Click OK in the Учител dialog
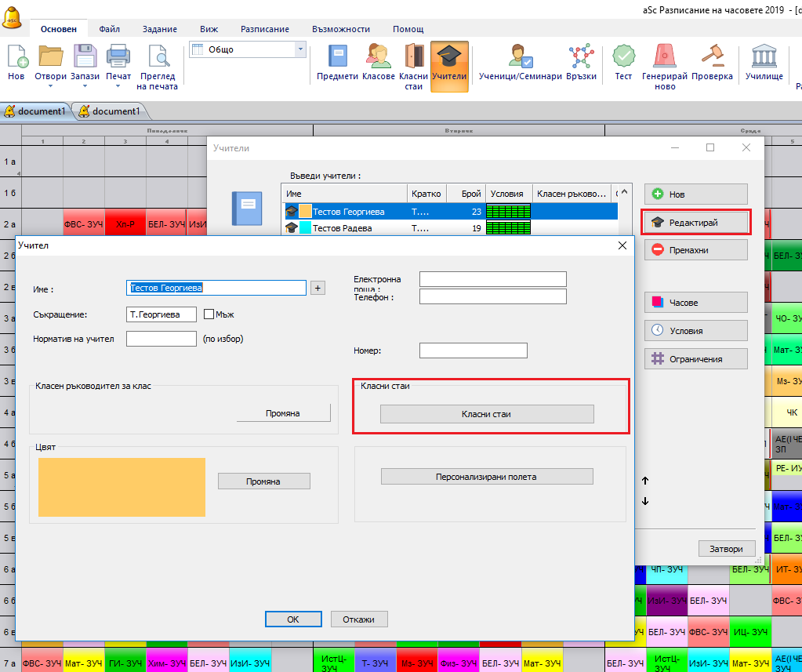The height and width of the screenshot is (672, 802). [292, 619]
